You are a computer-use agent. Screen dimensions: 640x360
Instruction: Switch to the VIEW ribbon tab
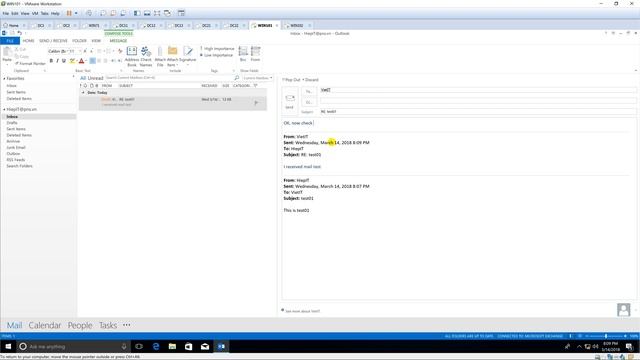click(x=96, y=41)
